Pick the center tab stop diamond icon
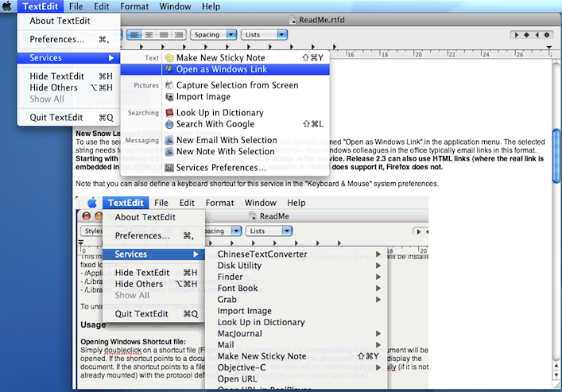Image resolution: width=562 pixels, height=392 pixels. [x=526, y=35]
